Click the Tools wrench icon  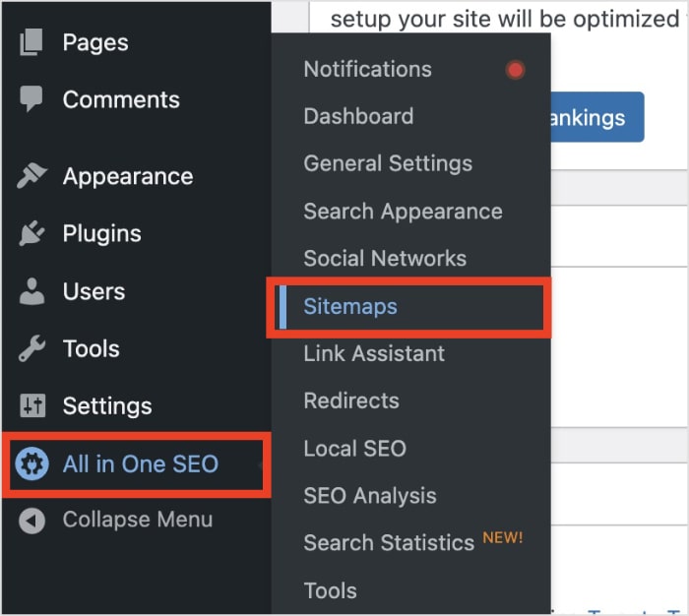point(31,348)
